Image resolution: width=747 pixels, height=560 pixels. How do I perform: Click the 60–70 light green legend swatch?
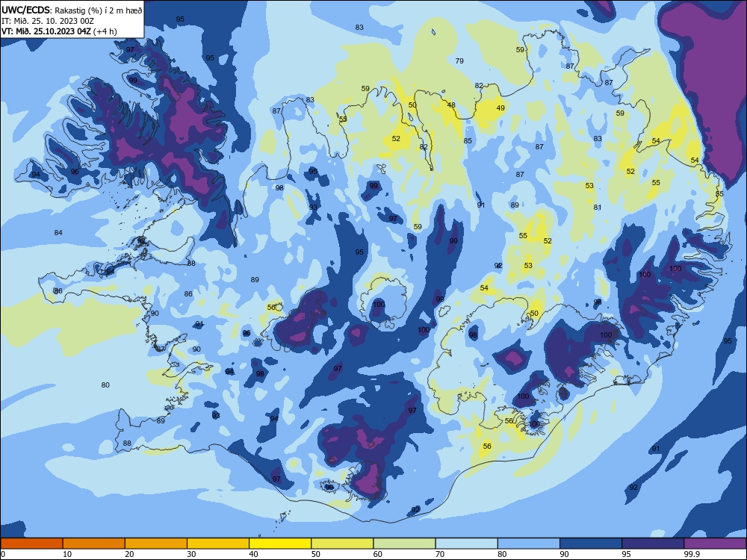404,544
